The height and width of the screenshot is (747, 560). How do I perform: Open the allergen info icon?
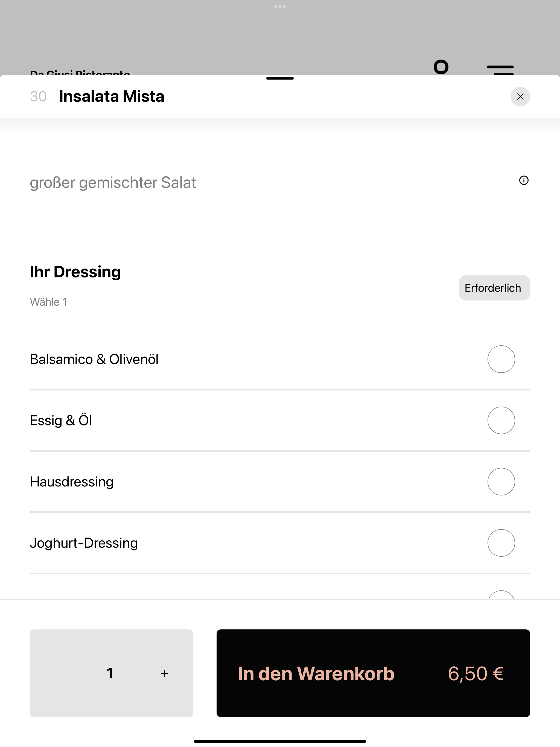(x=524, y=180)
